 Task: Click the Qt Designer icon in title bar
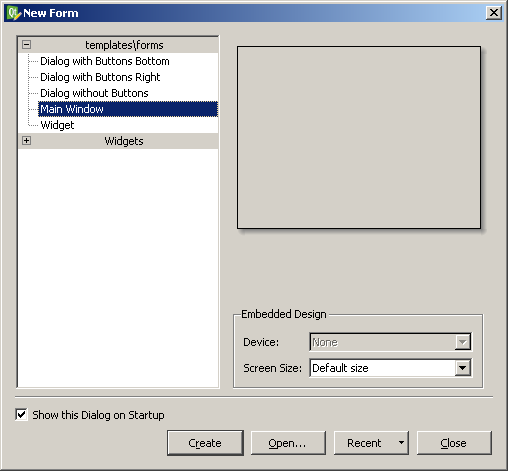[13, 13]
